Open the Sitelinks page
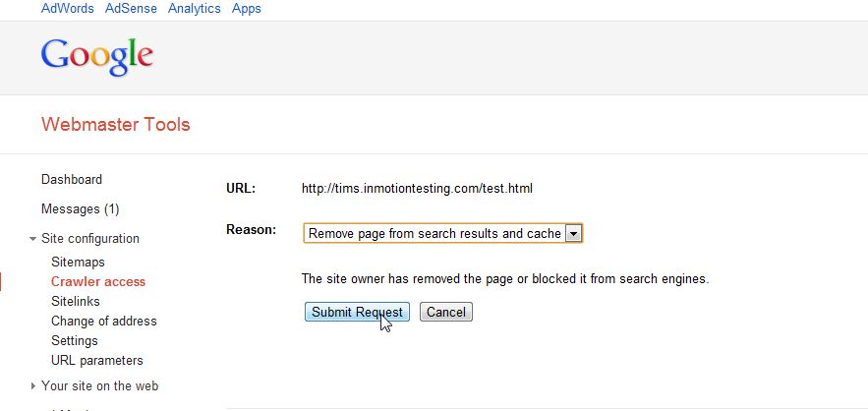The image size is (868, 411). (x=76, y=302)
